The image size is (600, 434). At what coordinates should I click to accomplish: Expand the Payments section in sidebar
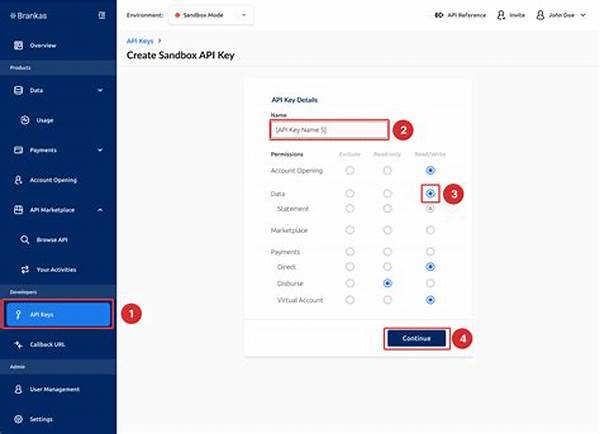click(100, 150)
